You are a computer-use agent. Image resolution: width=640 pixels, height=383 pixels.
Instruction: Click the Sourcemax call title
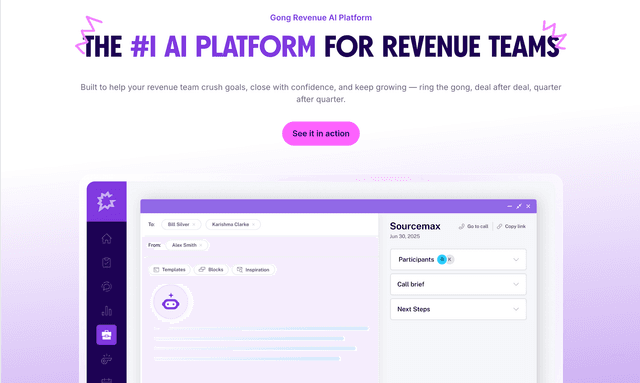pos(415,226)
